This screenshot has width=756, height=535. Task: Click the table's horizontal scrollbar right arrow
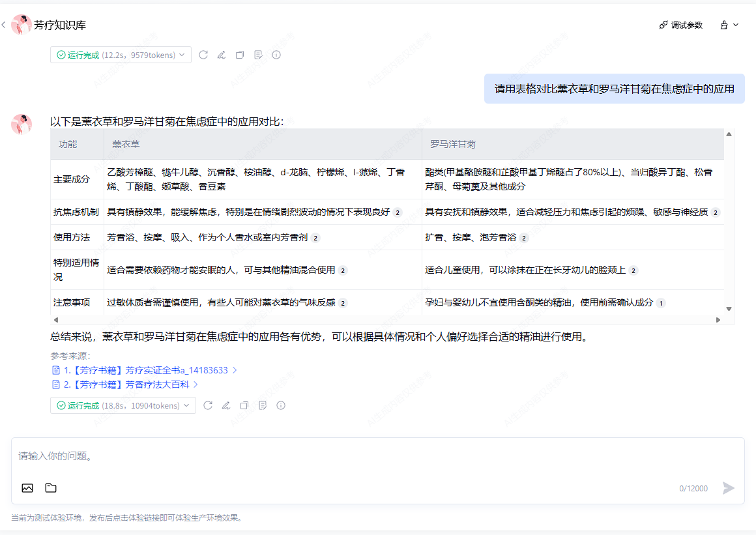(718, 320)
